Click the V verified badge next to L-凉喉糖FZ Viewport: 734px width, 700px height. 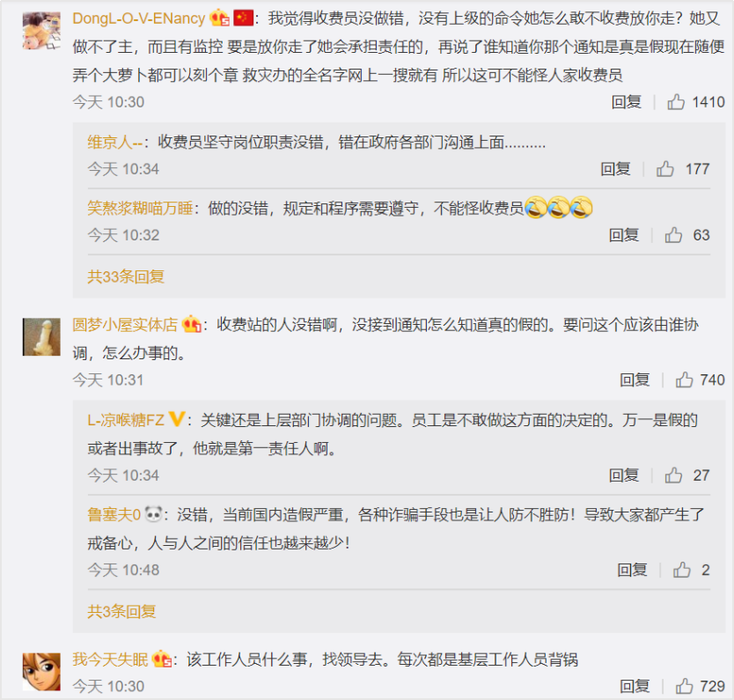pos(177,418)
